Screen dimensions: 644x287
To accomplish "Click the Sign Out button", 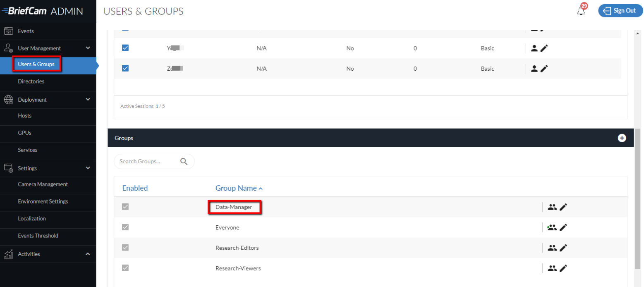I will [620, 11].
